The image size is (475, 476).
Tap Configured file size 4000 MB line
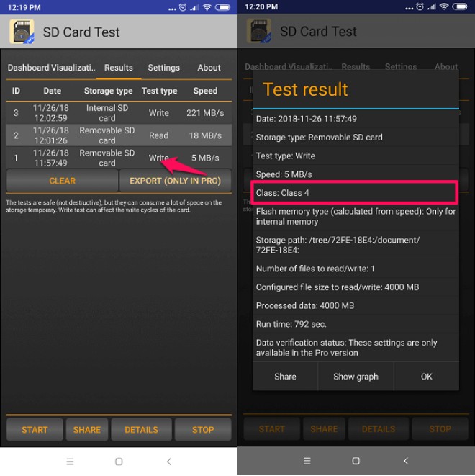pyautogui.click(x=356, y=287)
